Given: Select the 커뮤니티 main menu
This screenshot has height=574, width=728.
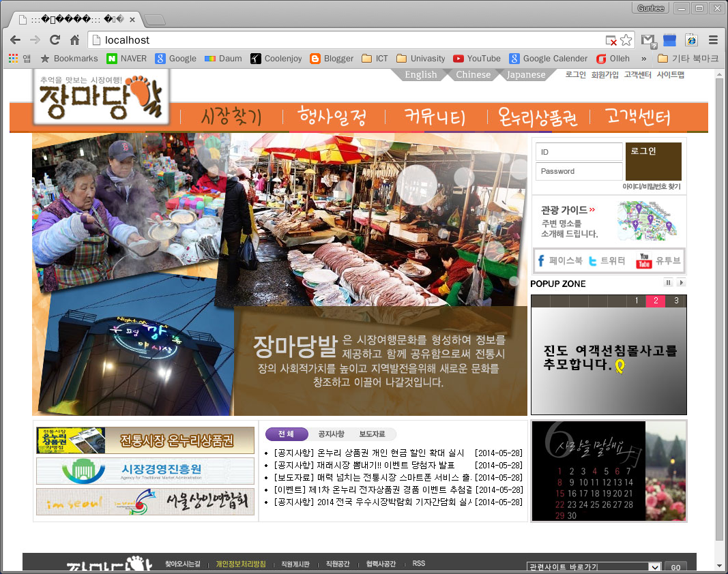Looking at the screenshot, I should coord(435,117).
